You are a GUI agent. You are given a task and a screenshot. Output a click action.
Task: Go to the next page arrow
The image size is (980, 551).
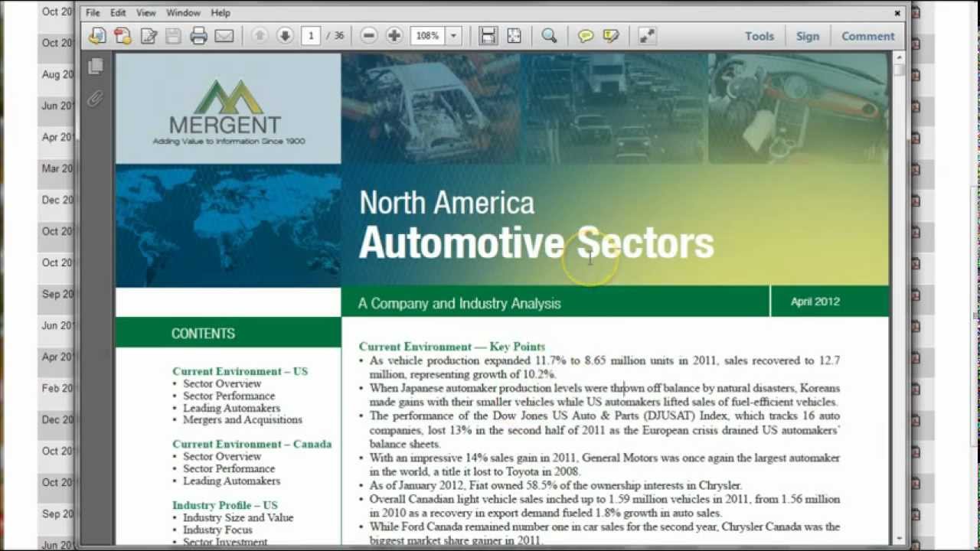[285, 36]
